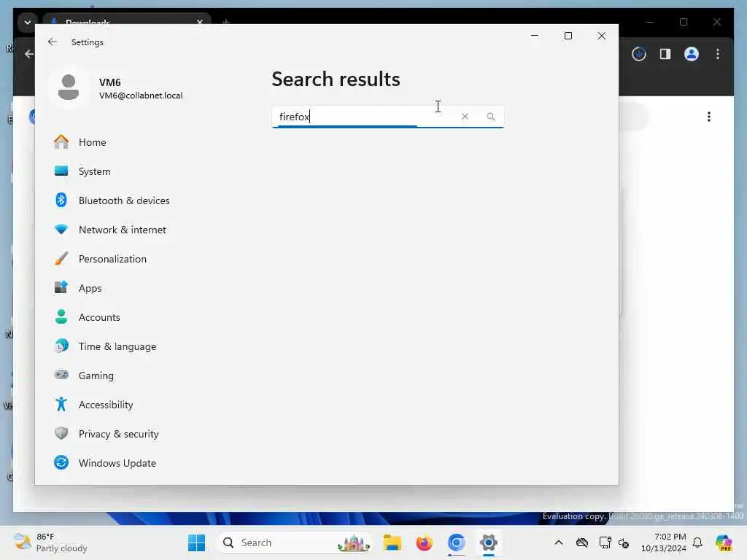Image resolution: width=747 pixels, height=560 pixels.
Task: Click the Privacy shield icon
Action: click(61, 433)
